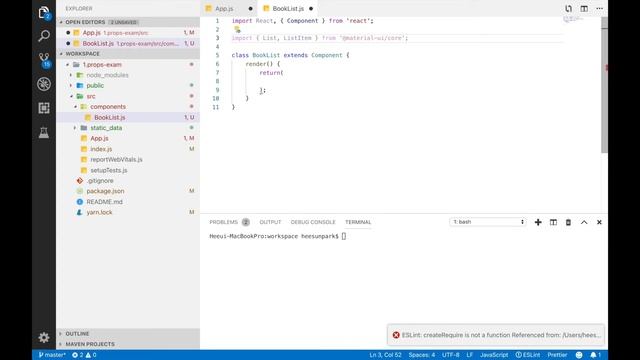This screenshot has width=640, height=360.
Task: Maximize the panel with up chevron
Action: coord(584,222)
